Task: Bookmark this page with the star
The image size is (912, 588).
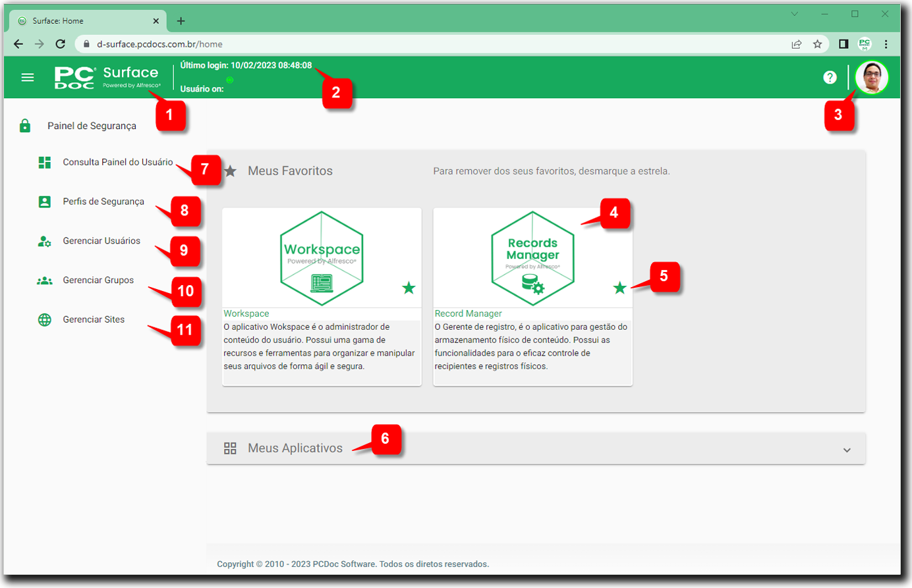Action: (817, 44)
